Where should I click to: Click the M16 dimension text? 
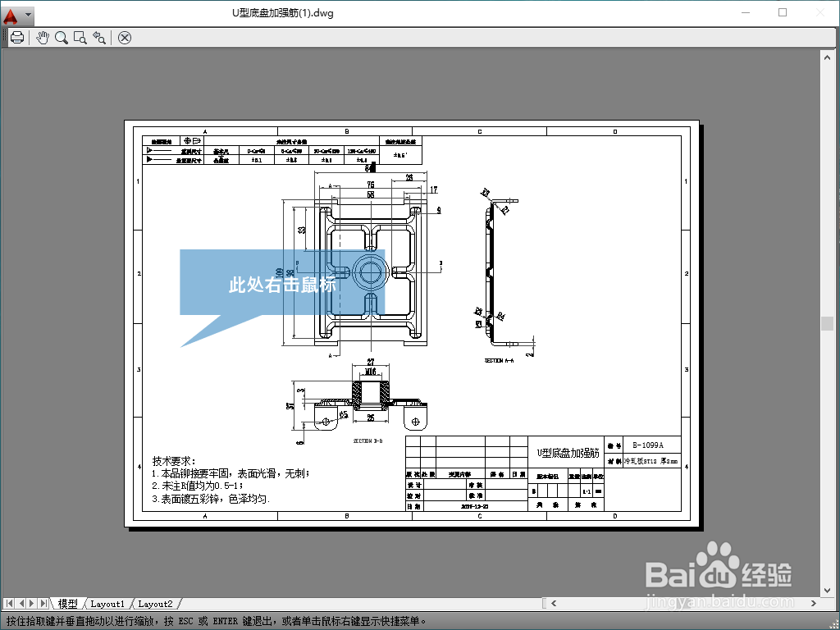(x=370, y=372)
